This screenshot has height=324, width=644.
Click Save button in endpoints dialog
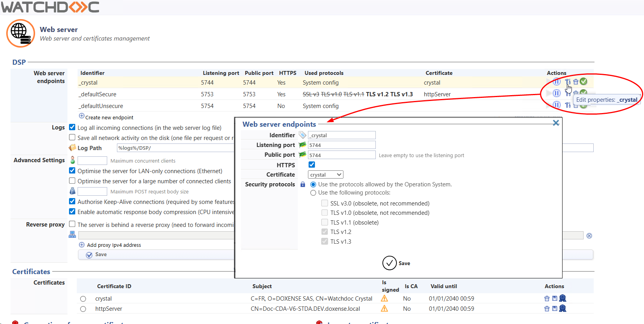point(396,263)
